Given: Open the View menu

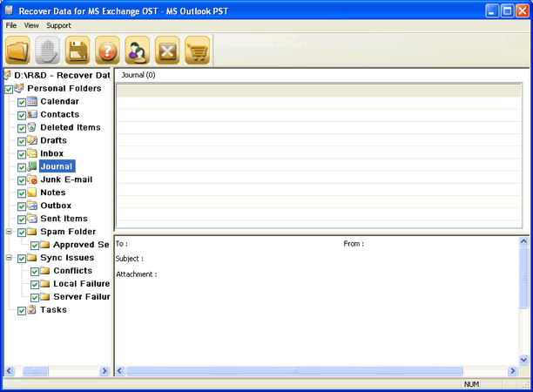Looking at the screenshot, I should [31, 25].
